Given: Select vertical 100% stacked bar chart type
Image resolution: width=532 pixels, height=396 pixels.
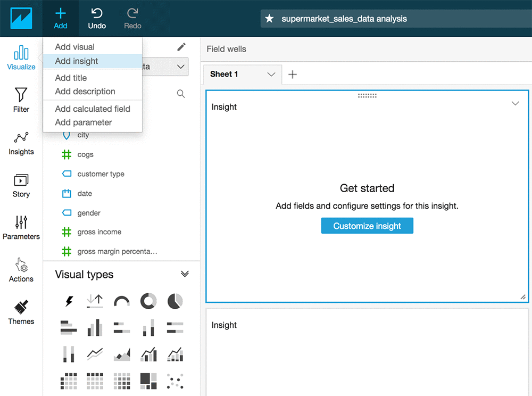Looking at the screenshot, I should [x=69, y=354].
